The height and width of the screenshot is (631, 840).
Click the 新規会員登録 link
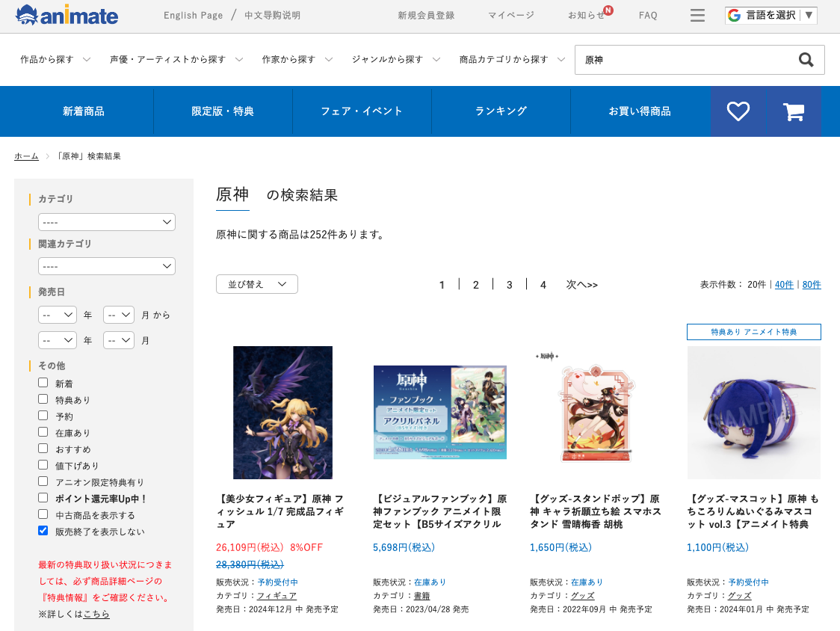pyautogui.click(x=426, y=15)
